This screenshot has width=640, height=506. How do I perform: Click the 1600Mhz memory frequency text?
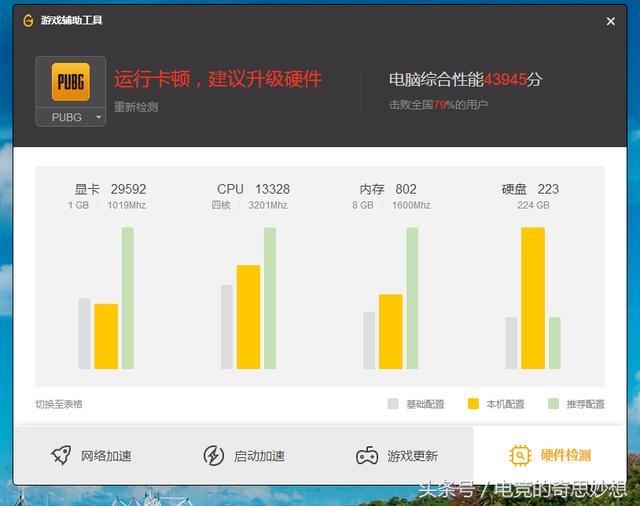tap(411, 205)
